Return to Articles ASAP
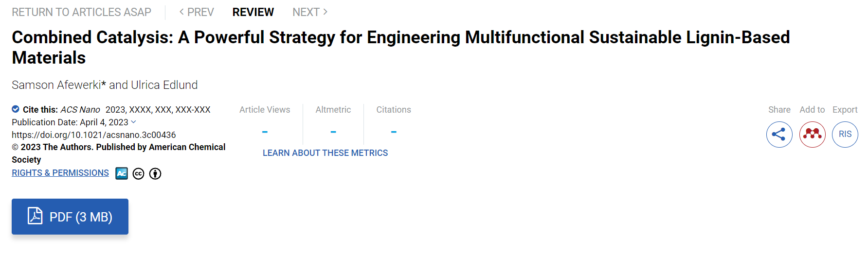Viewport: 868px width, 254px height. [x=81, y=12]
